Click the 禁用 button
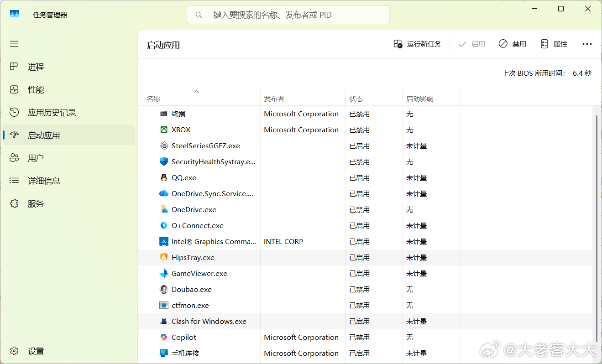The height and width of the screenshot is (364, 602). point(513,44)
